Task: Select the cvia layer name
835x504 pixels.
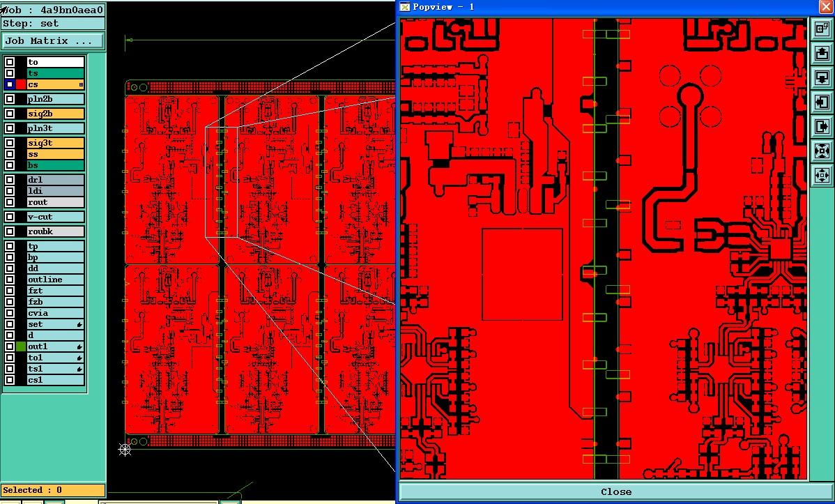Action: tap(55, 313)
